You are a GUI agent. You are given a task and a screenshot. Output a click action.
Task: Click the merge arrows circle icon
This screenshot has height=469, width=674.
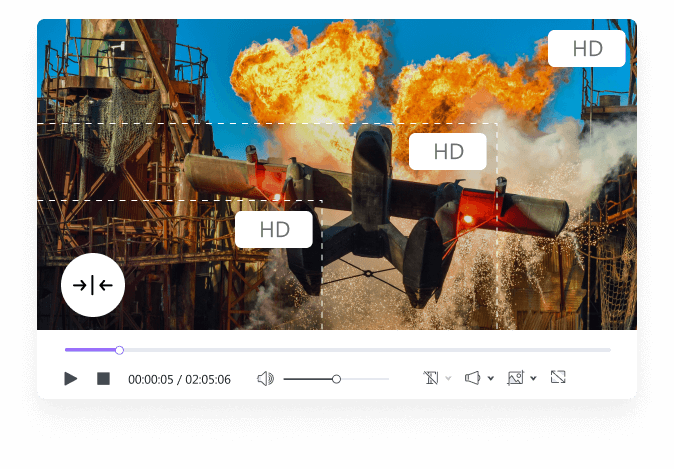93,285
